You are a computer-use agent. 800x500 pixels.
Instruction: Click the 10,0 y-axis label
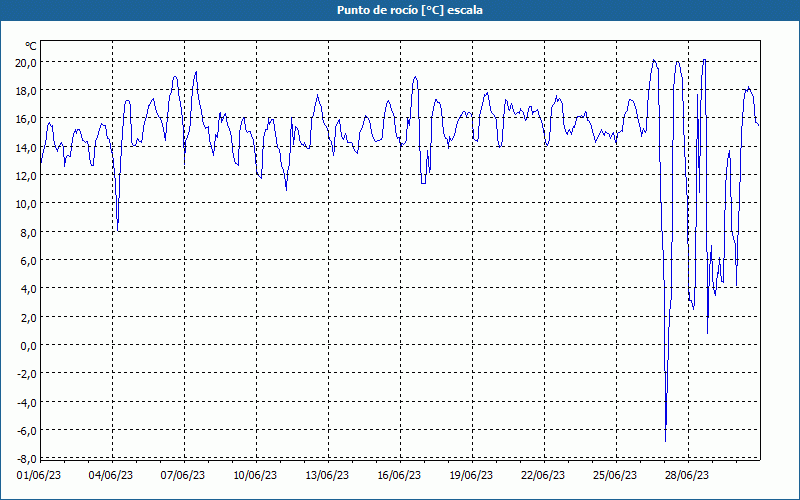coord(27,204)
